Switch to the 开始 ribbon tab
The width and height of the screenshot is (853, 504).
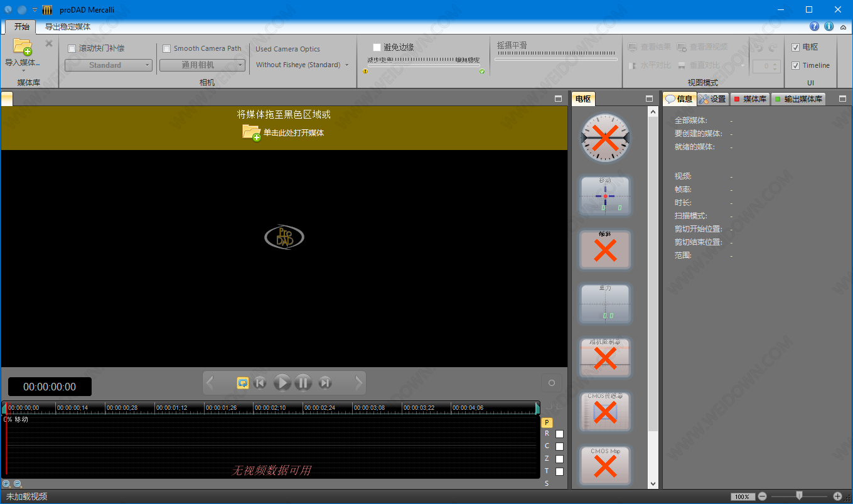click(x=21, y=27)
